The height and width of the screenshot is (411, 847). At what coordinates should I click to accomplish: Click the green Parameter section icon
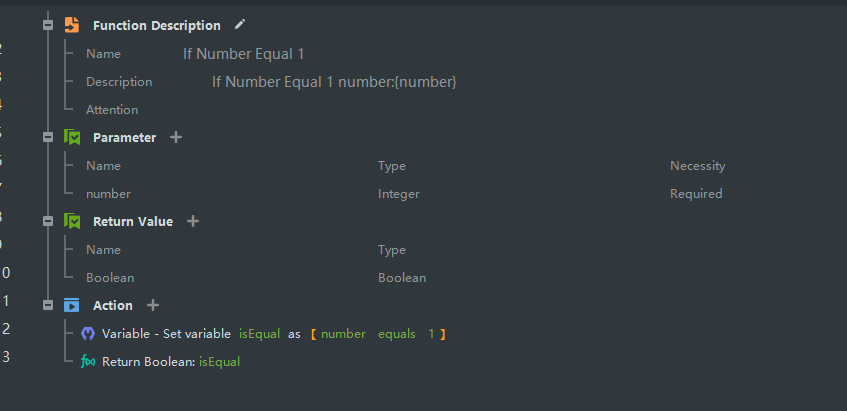coord(72,137)
